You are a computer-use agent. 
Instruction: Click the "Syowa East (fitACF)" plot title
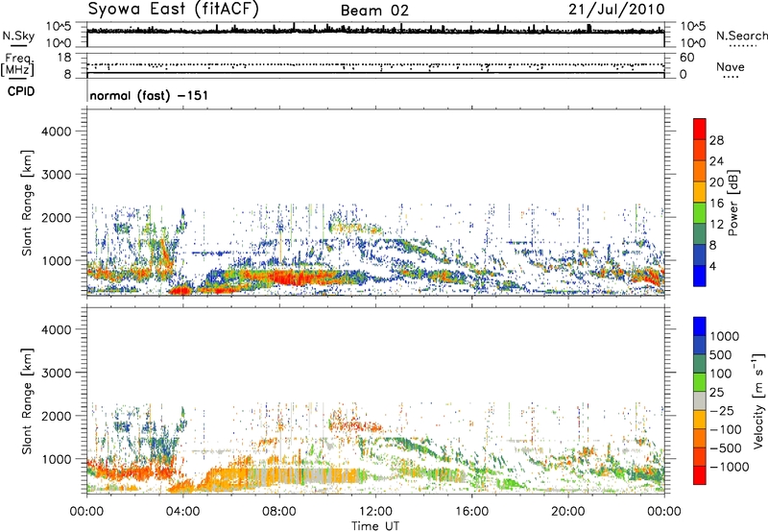pyautogui.click(x=174, y=9)
